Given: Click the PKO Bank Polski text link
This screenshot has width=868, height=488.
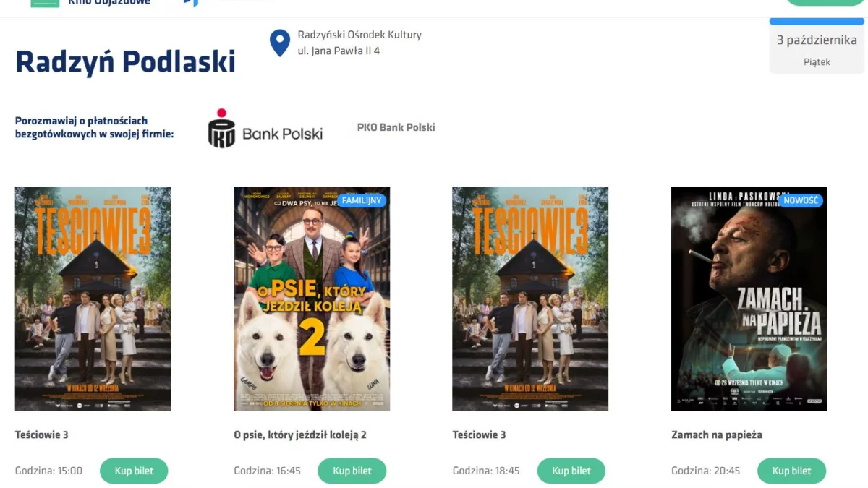Looking at the screenshot, I should [x=396, y=127].
